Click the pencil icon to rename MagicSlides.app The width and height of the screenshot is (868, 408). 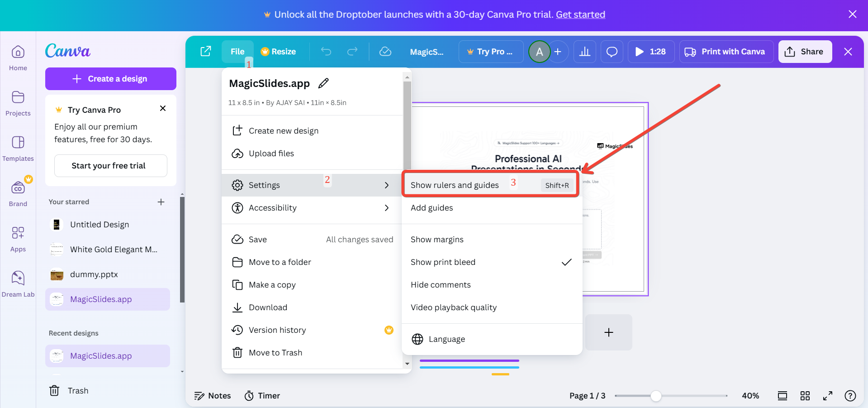323,83
